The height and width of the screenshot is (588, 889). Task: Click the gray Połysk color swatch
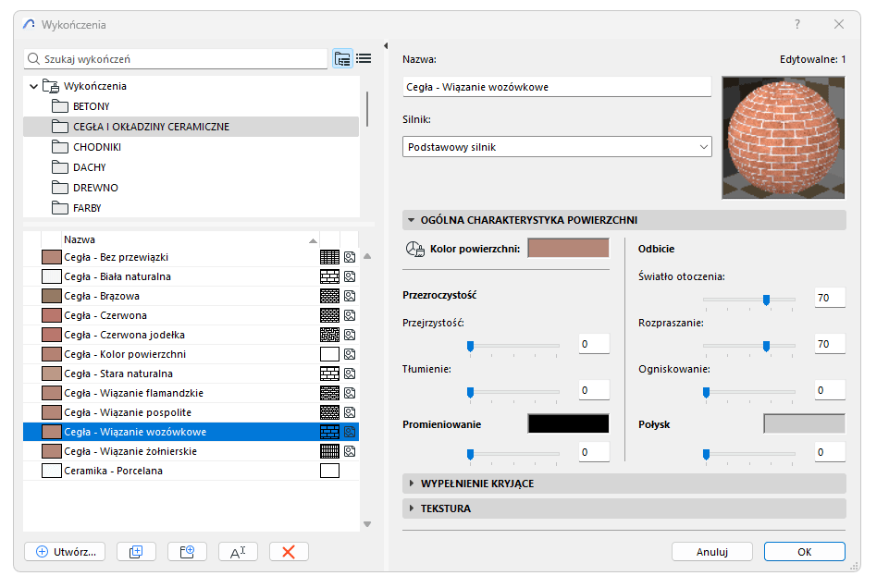pos(805,423)
